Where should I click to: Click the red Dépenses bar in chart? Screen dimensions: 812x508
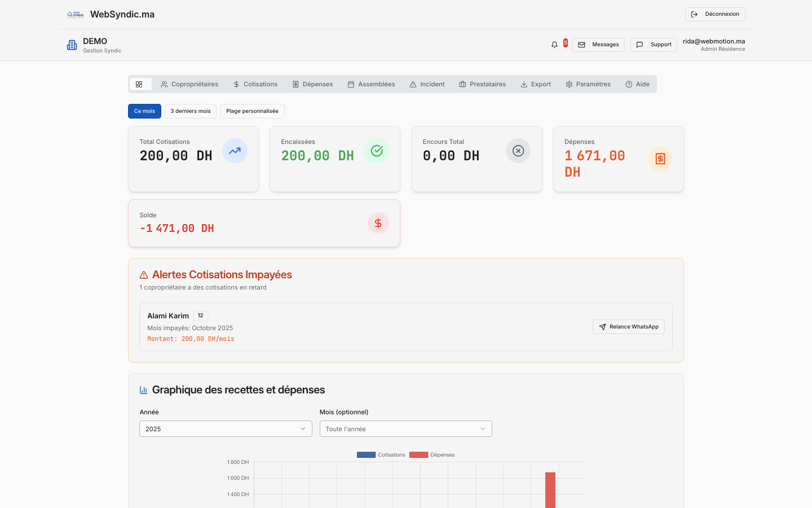[x=550, y=490]
